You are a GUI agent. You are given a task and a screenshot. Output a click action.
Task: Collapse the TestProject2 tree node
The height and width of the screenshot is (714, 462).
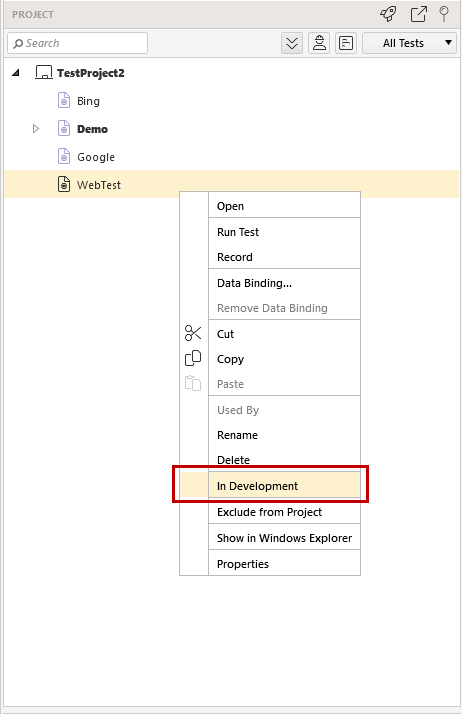16,73
